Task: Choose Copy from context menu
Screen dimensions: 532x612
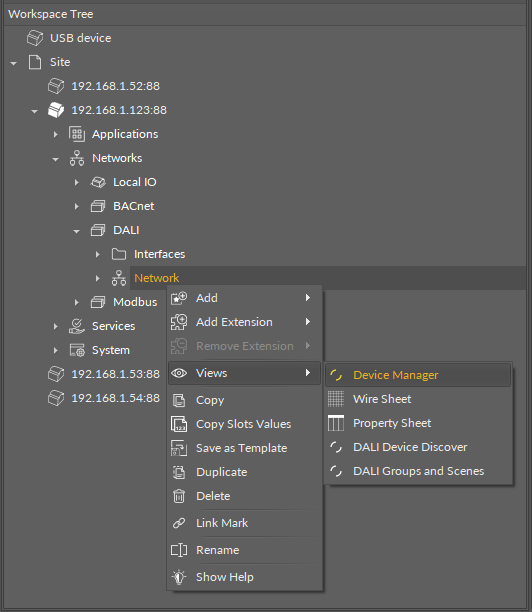Action: (x=245, y=400)
